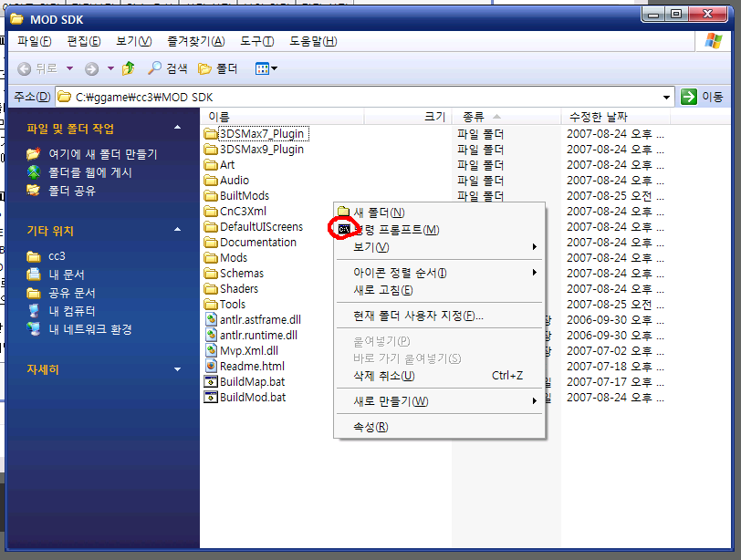
Task: Select the CnC3Xml folder icon
Action: click(211, 212)
